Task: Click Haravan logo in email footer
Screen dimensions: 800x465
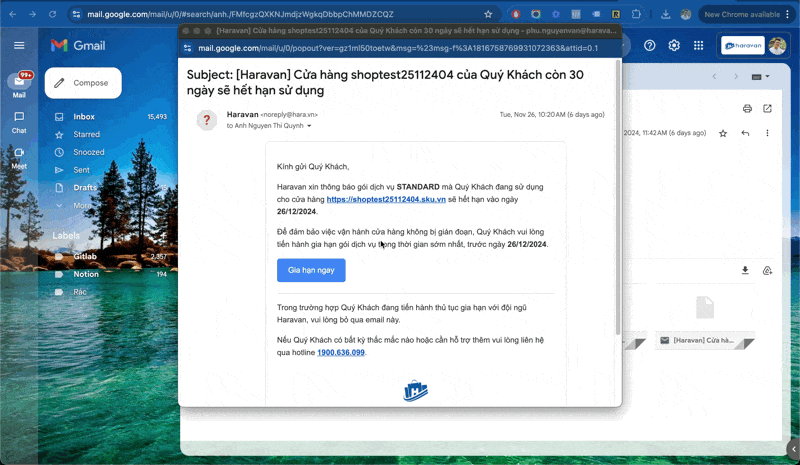Action: [x=416, y=391]
